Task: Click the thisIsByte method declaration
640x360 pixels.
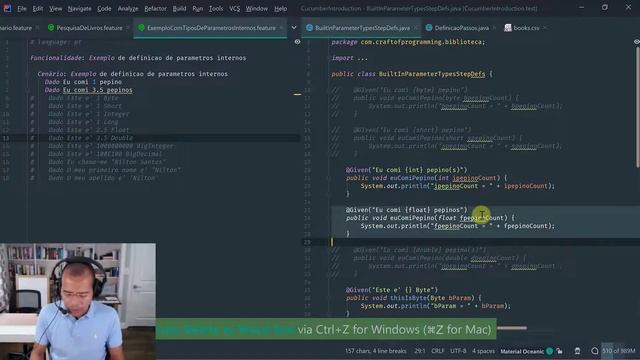Action: (414, 298)
